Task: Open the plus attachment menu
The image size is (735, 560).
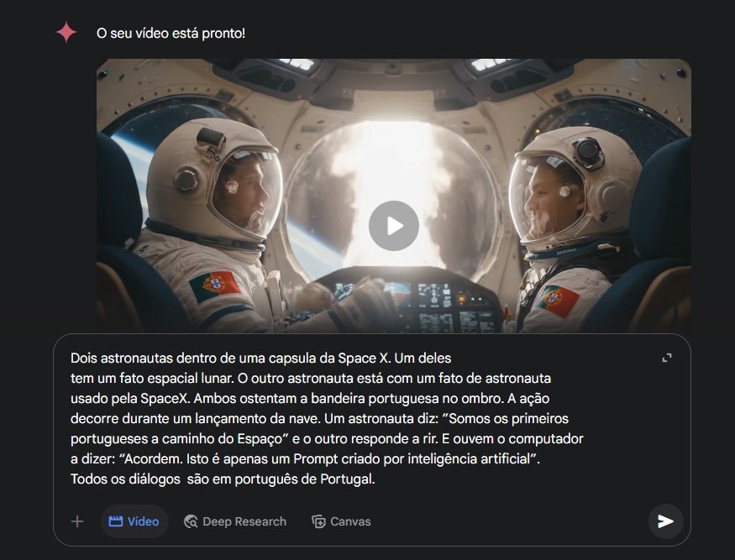Action: pyautogui.click(x=77, y=521)
